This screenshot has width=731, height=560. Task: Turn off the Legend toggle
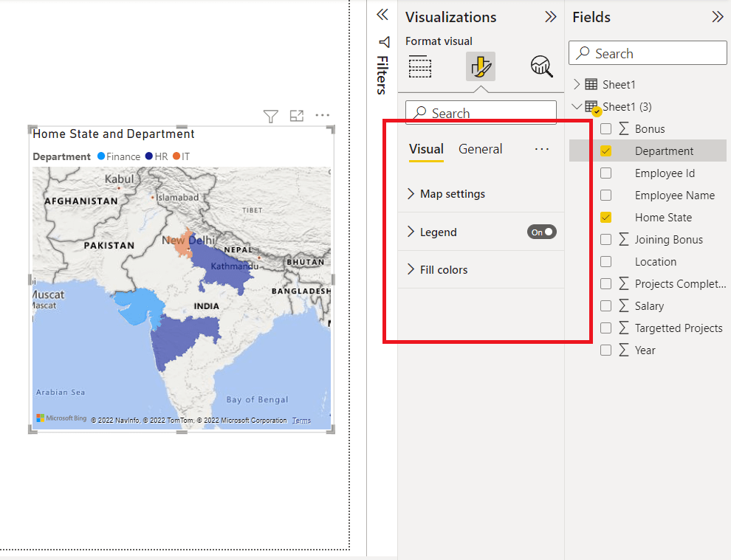click(x=542, y=232)
